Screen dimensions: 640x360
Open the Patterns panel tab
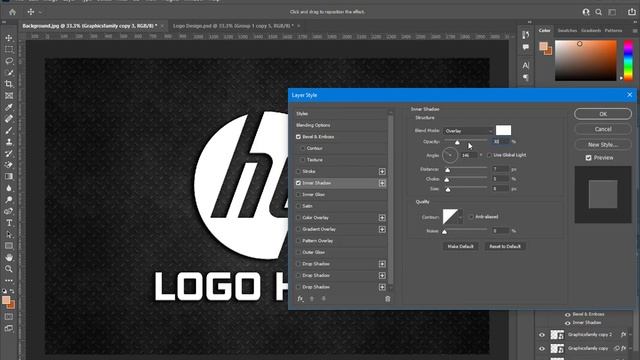[613, 31]
